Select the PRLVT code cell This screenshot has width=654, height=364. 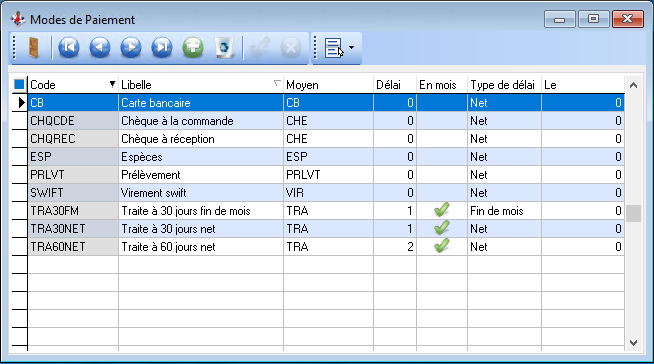point(73,175)
